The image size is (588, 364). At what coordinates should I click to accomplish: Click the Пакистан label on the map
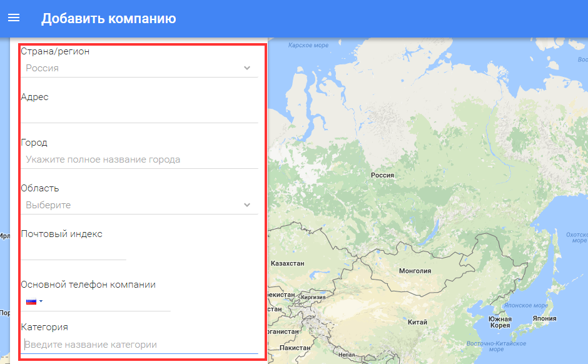tap(295, 348)
